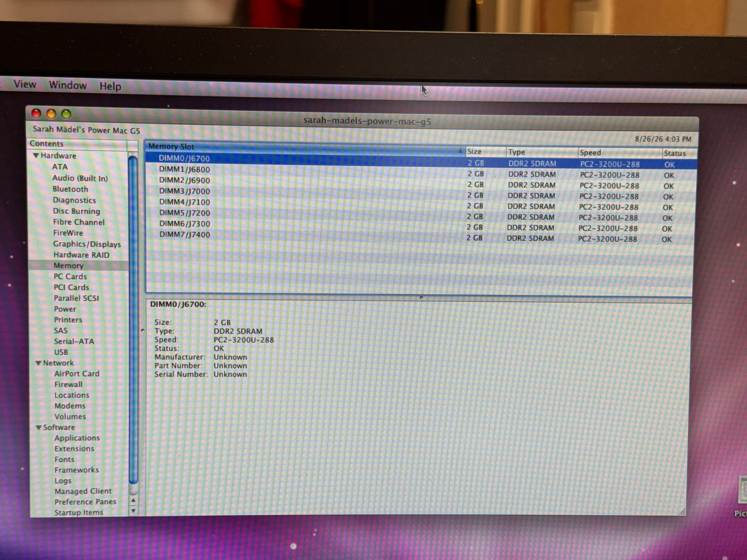Click the red close window button
The image size is (747, 560).
coord(36,114)
